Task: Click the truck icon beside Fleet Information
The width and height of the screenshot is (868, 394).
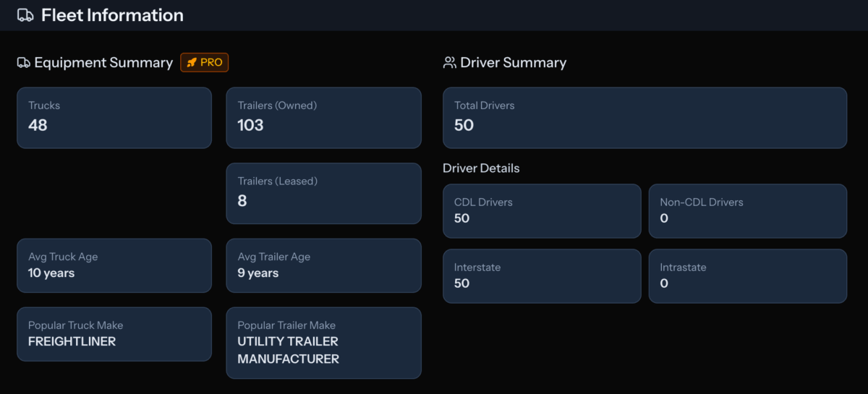Action: 25,15
